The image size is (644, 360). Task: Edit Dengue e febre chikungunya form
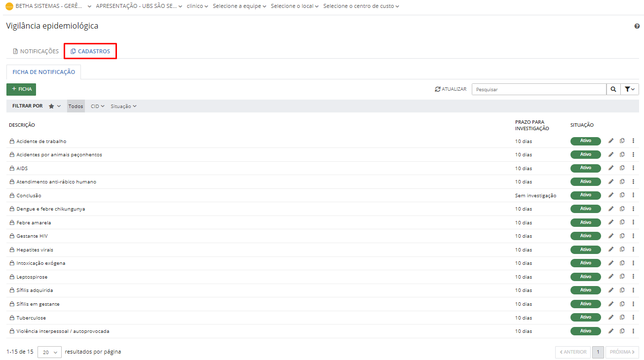[611, 209]
